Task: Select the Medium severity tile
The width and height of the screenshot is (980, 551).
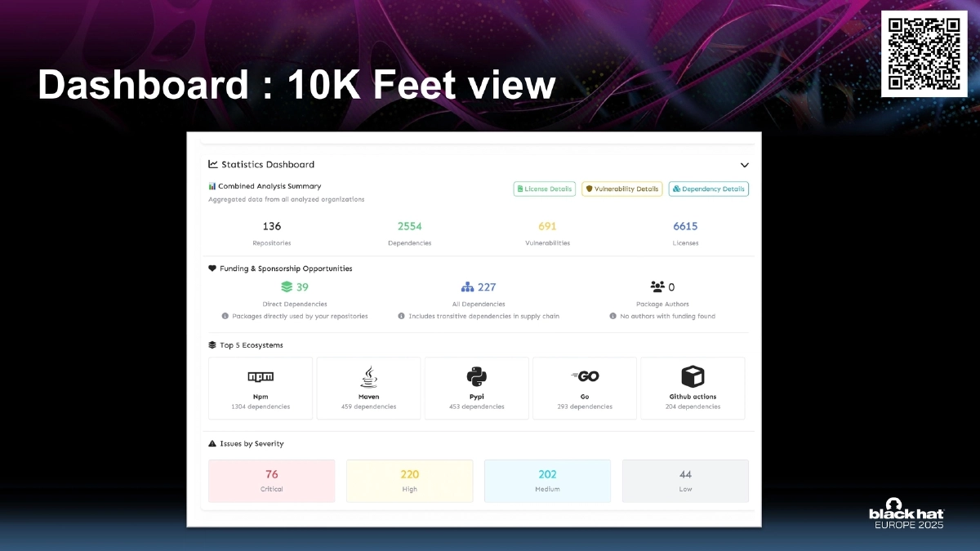Action: coord(547,481)
